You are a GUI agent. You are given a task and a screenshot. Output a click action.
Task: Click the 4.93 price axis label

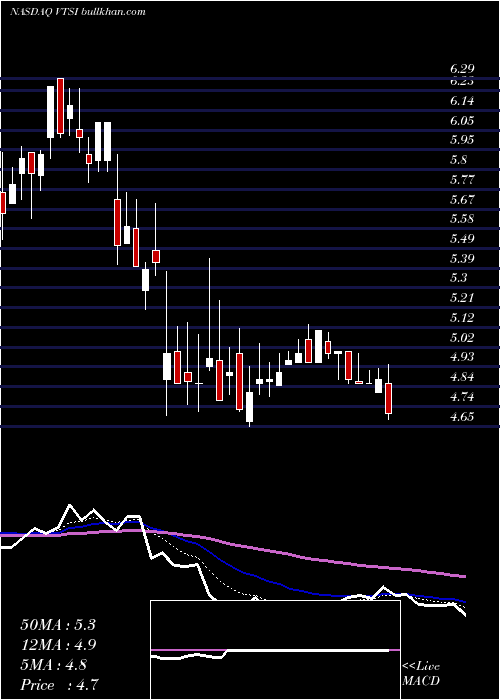coord(462,357)
